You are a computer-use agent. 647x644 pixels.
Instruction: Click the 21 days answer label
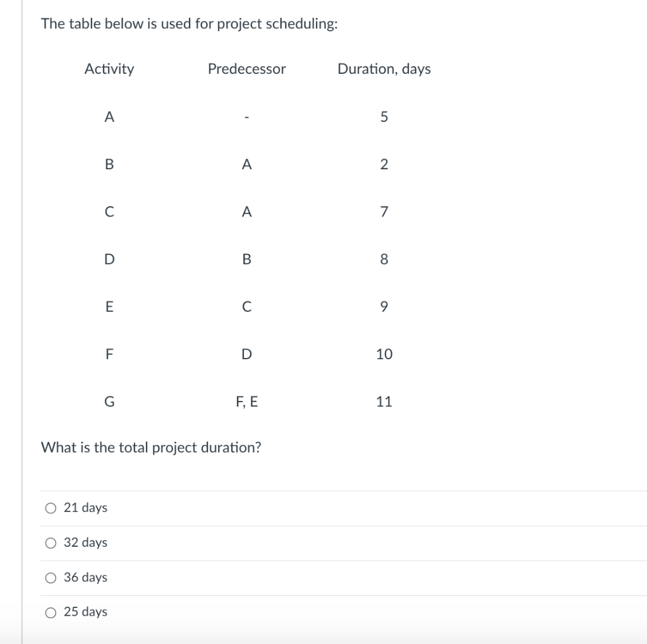[x=85, y=507]
